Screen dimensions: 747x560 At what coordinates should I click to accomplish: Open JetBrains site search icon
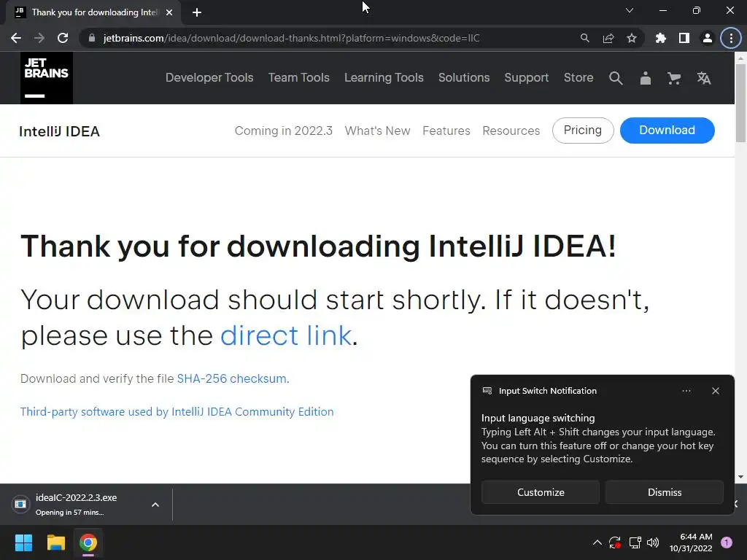[616, 78]
